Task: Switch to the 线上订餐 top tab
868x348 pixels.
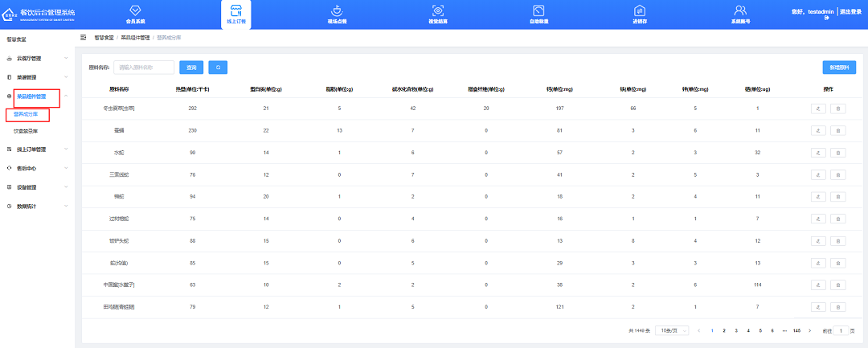Action: click(236, 14)
